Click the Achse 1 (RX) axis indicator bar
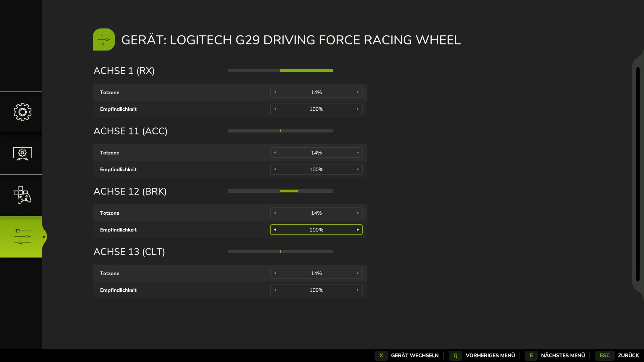644x362 pixels. click(280, 70)
